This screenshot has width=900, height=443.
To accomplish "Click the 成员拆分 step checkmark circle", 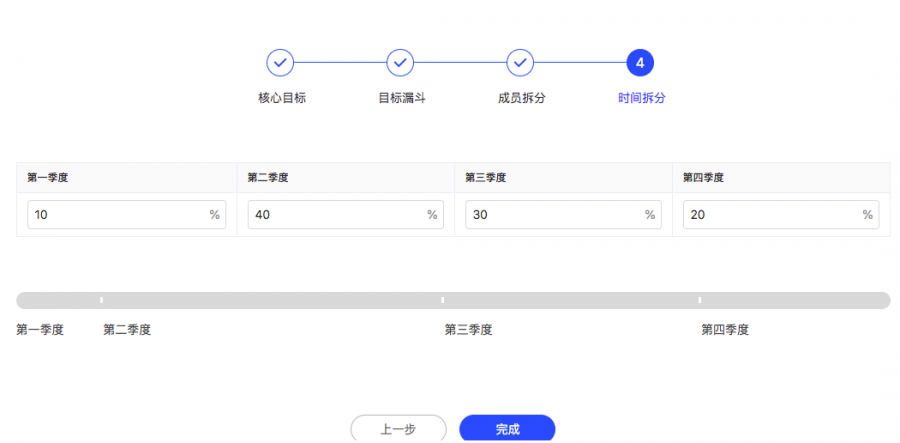I will [520, 63].
